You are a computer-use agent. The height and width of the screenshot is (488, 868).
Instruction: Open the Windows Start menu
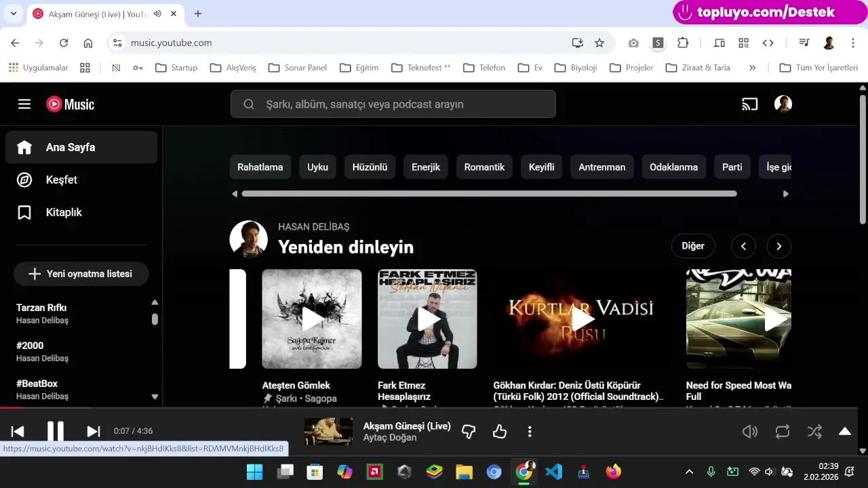coord(254,472)
